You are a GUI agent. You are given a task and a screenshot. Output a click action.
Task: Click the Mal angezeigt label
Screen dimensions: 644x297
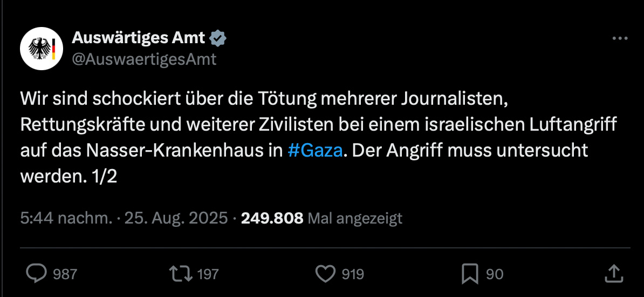tap(355, 219)
